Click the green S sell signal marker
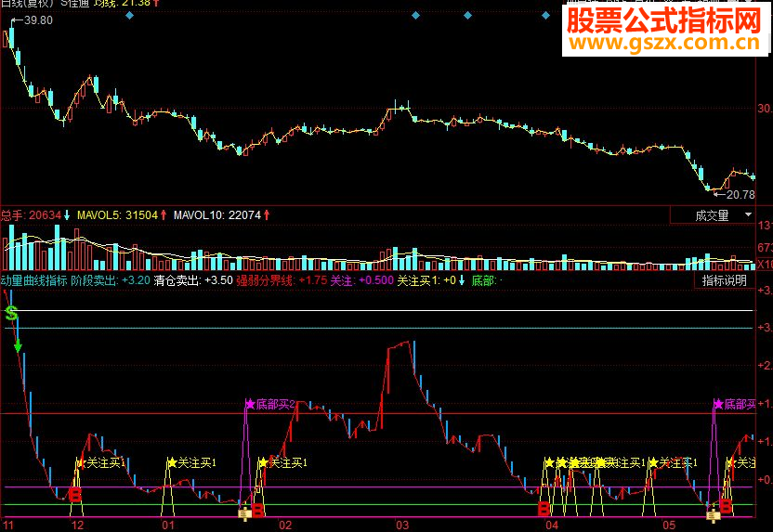This screenshot has height=532, width=773. [11, 313]
